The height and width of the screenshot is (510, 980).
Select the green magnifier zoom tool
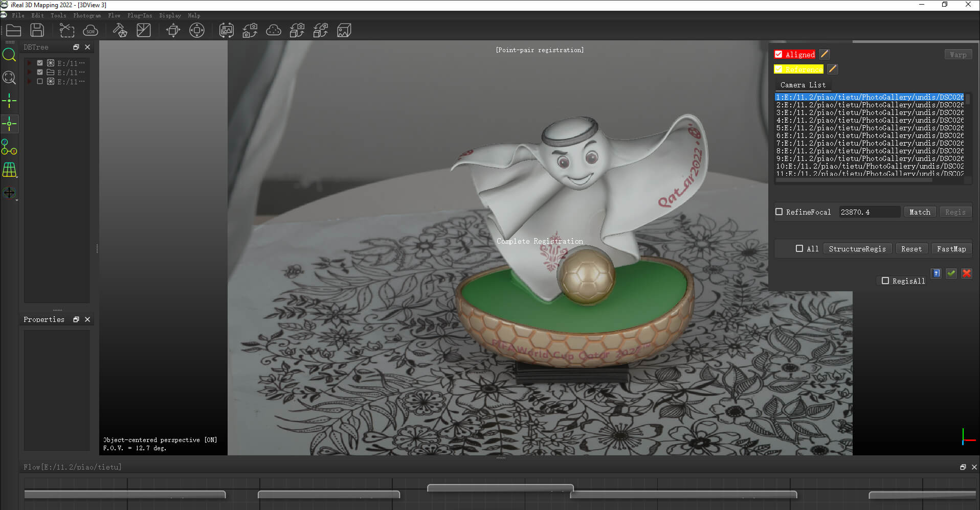(9, 55)
